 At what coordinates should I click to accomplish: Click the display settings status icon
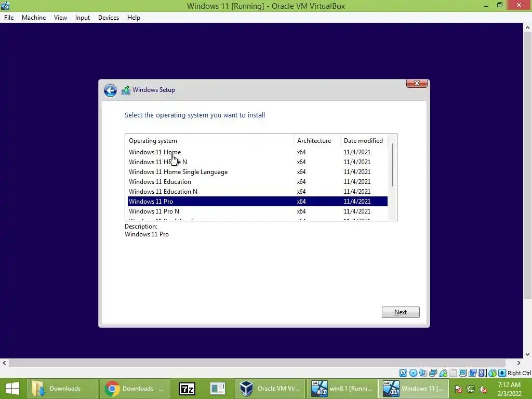(x=462, y=373)
